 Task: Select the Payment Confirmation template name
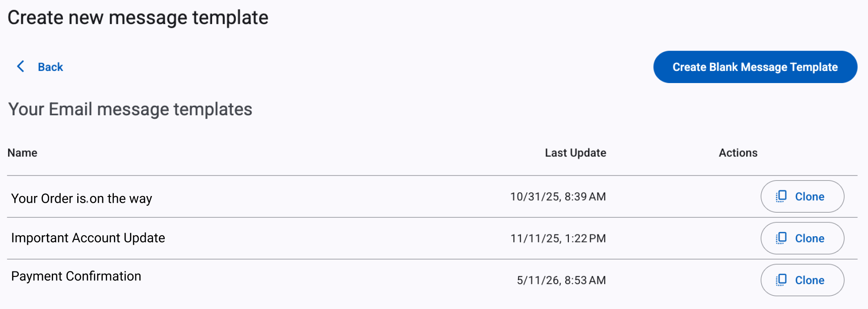76,276
